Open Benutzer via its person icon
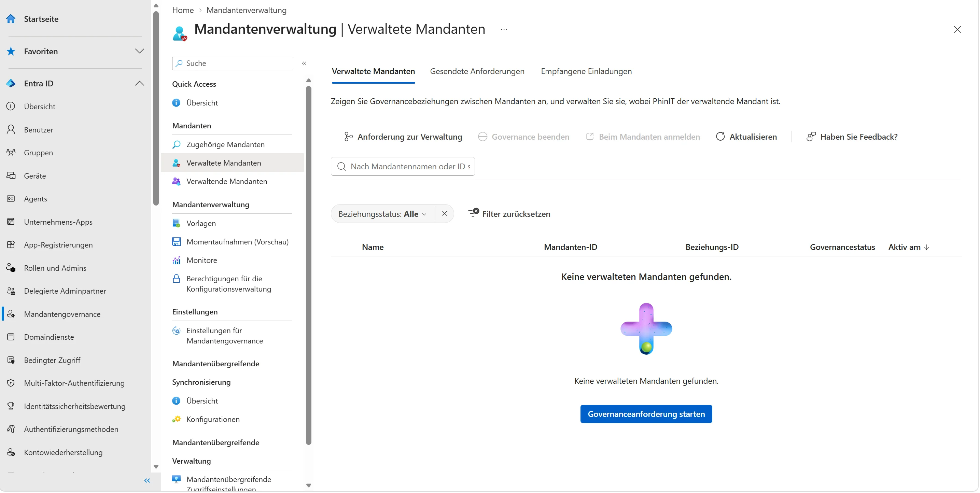The width and height of the screenshot is (980, 493). click(11, 129)
